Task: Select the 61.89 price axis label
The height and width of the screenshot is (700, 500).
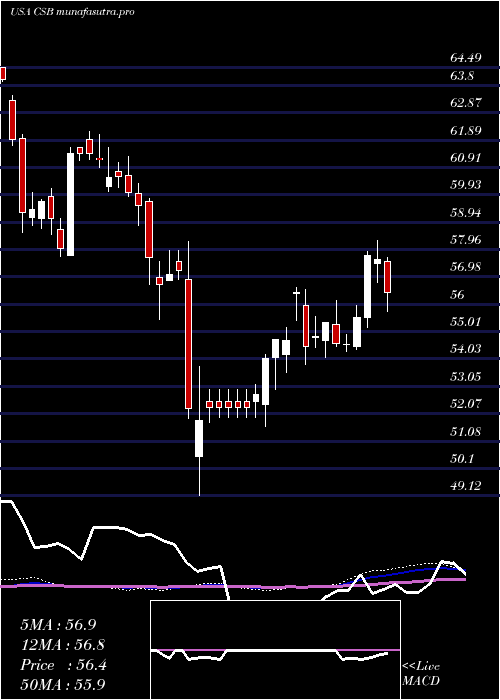Action: 466,130
